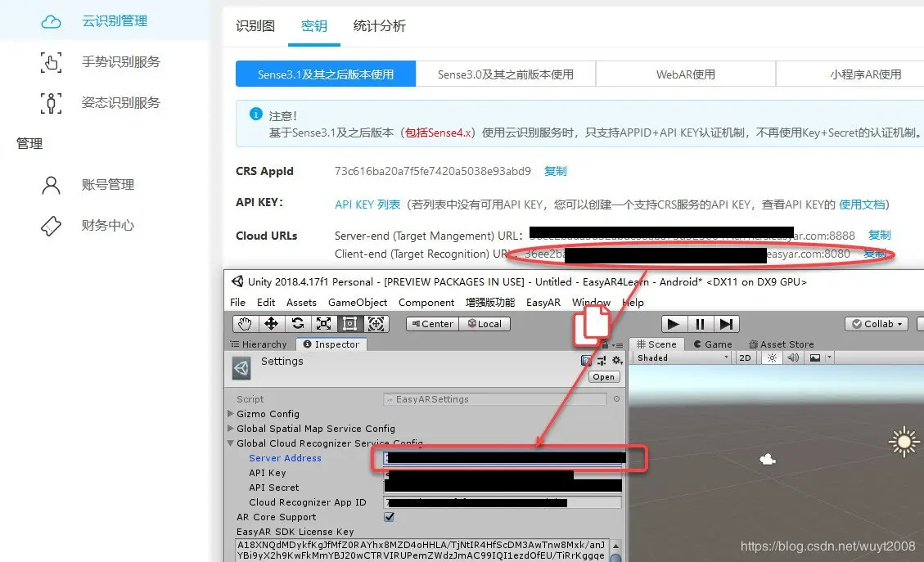The height and width of the screenshot is (562, 924).
Task: Toggle the Local handle rotation button
Action: coord(485,324)
